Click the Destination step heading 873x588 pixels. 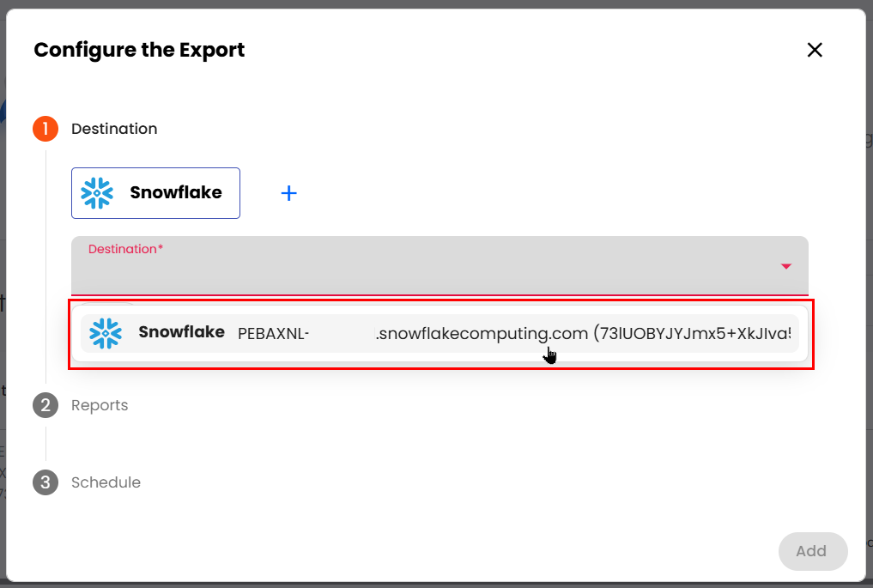114,129
